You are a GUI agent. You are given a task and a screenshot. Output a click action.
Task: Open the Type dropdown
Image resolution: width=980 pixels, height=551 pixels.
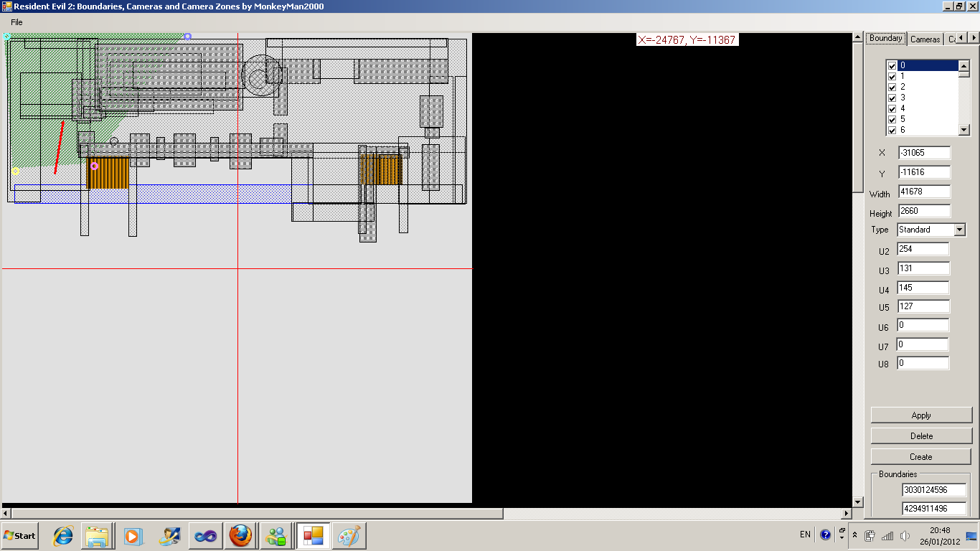960,230
